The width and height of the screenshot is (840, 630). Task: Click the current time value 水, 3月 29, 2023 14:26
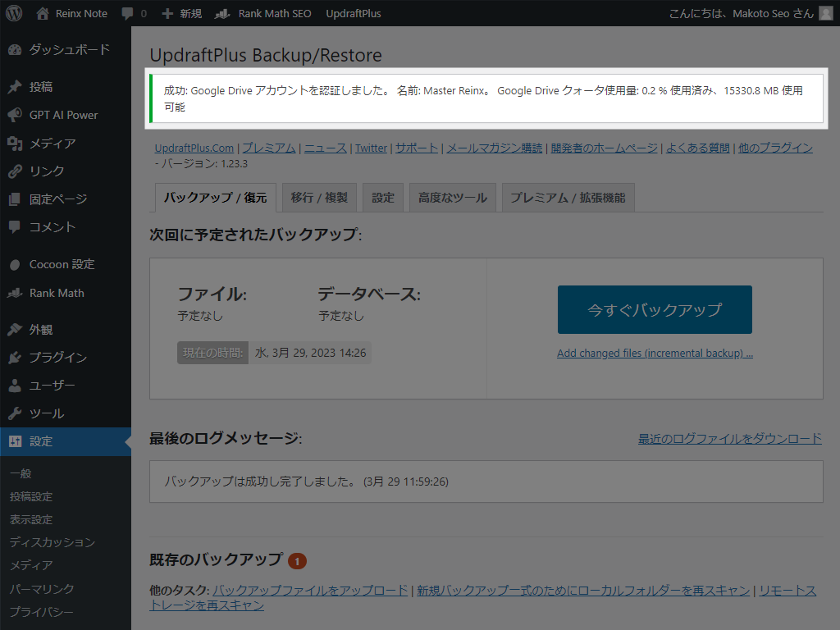tap(311, 353)
